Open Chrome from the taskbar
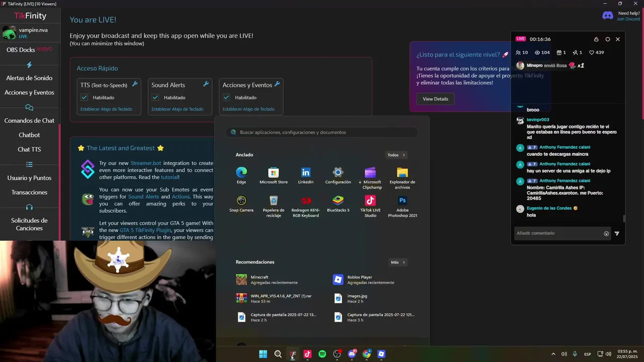This screenshot has width=644, height=362. pyautogui.click(x=367, y=354)
